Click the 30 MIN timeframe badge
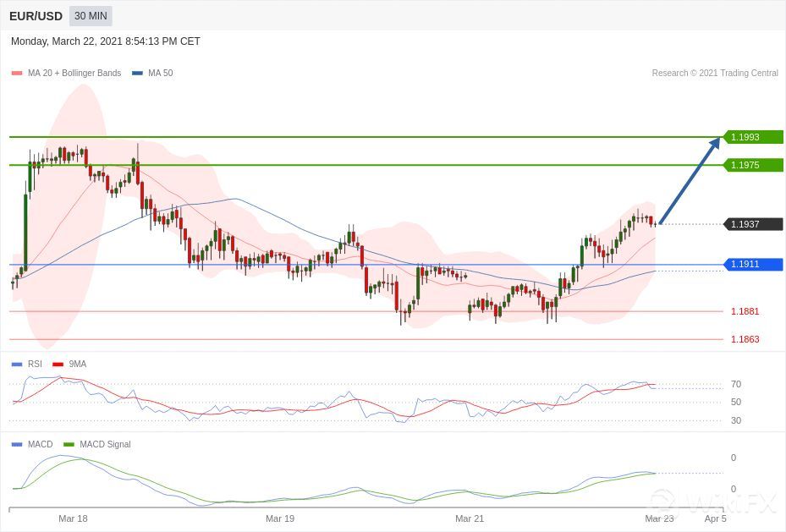 (x=91, y=16)
